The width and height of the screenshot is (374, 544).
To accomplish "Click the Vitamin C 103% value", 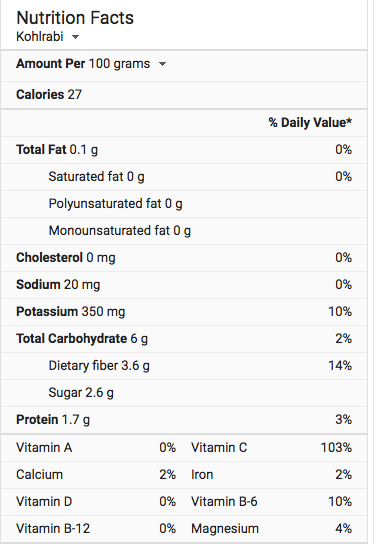I will 336,448.
